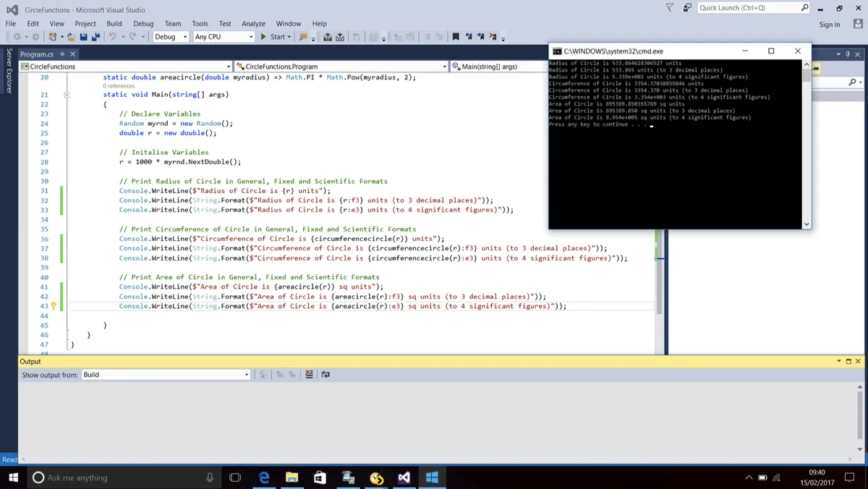Click the Undo arrow icon

[x=113, y=37]
